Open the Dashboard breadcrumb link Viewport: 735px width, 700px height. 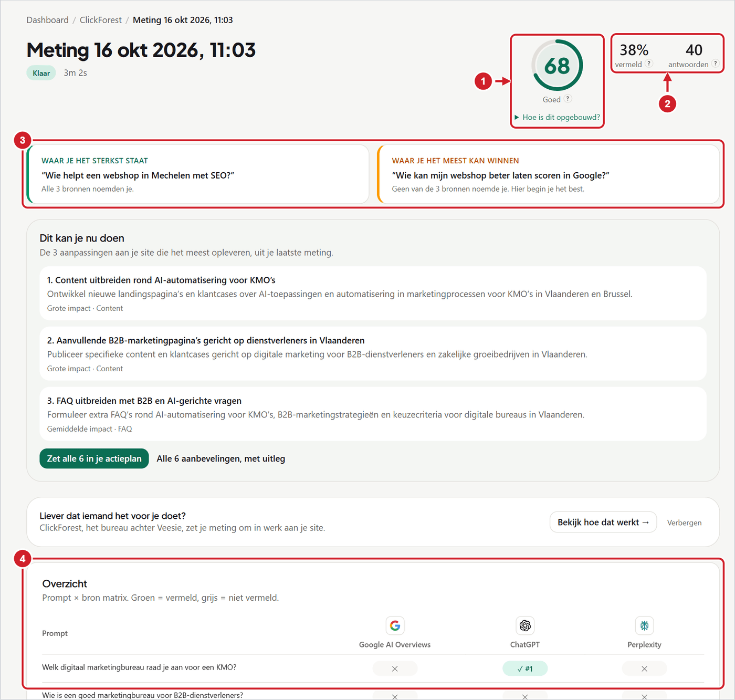(47, 20)
